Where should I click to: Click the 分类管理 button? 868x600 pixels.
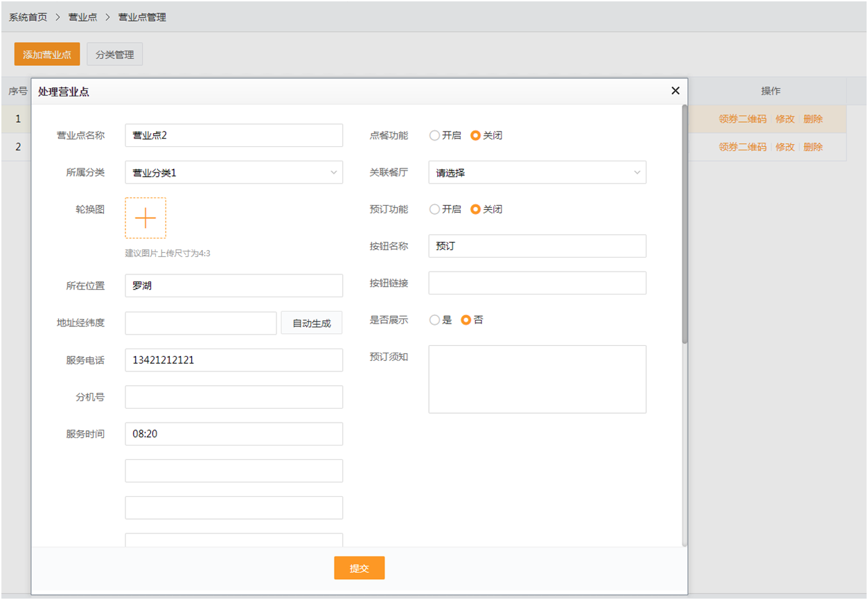coord(115,55)
